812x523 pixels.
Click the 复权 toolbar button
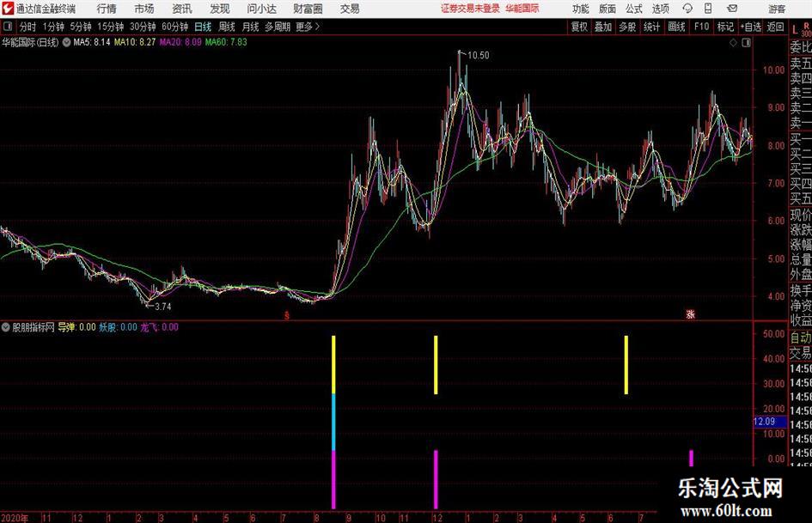click(579, 27)
